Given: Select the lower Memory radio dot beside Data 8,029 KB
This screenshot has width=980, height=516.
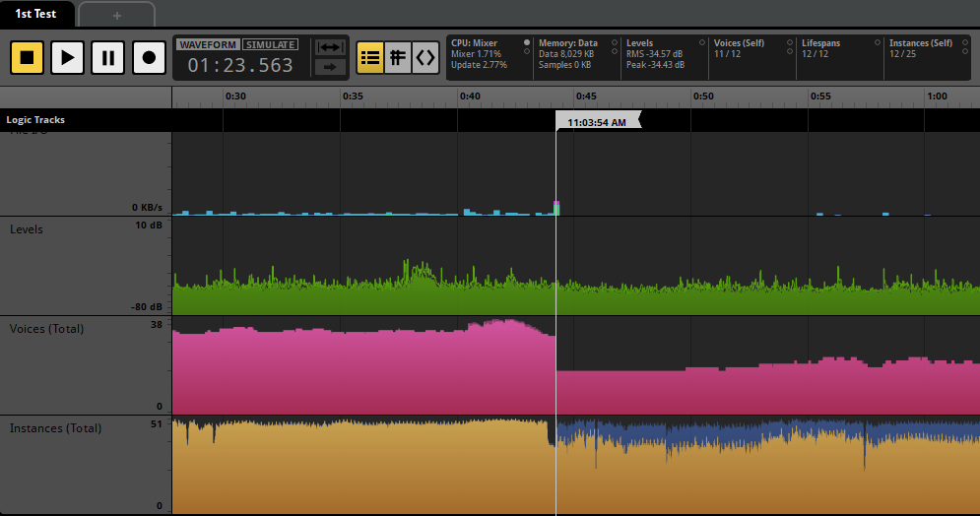Looking at the screenshot, I should [615, 52].
